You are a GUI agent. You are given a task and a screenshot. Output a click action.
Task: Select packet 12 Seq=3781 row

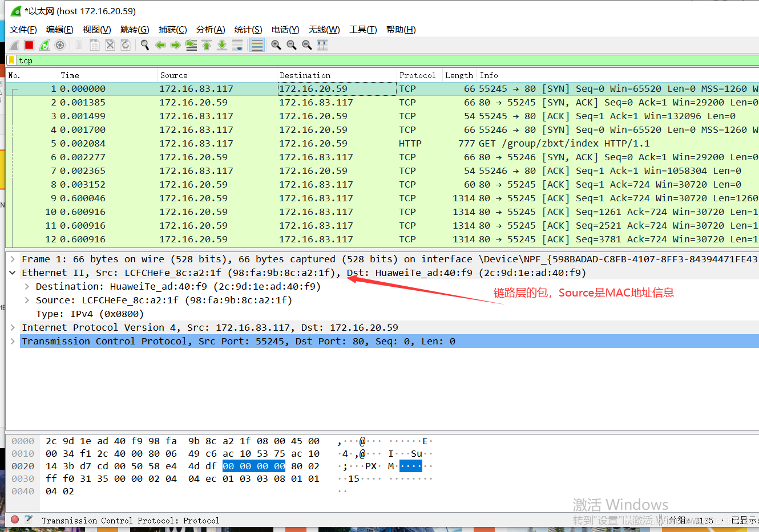point(382,239)
